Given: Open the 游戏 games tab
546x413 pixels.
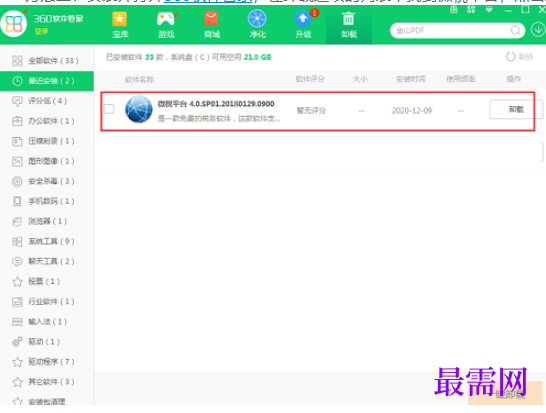Looking at the screenshot, I should point(166,25).
